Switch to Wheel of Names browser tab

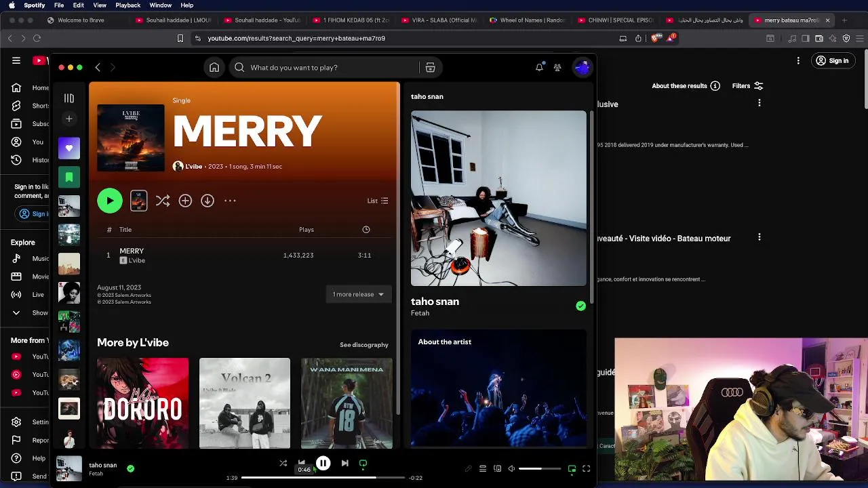(528, 20)
